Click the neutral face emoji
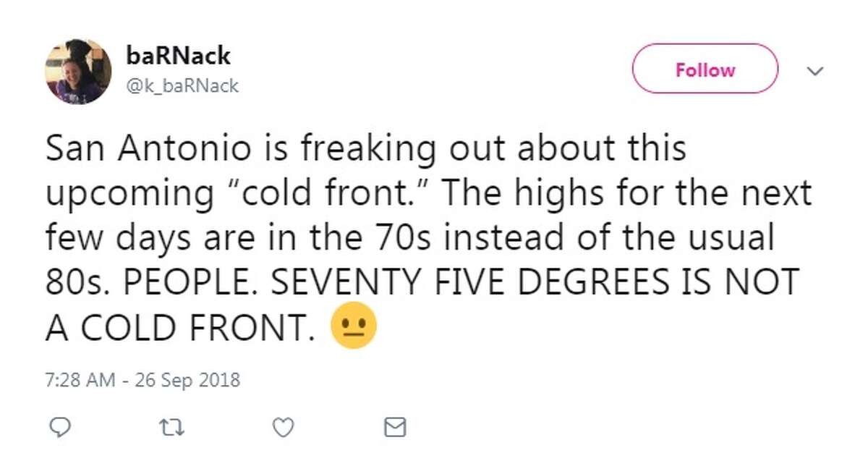Viewport: 868px width, 469px height. tap(353, 329)
